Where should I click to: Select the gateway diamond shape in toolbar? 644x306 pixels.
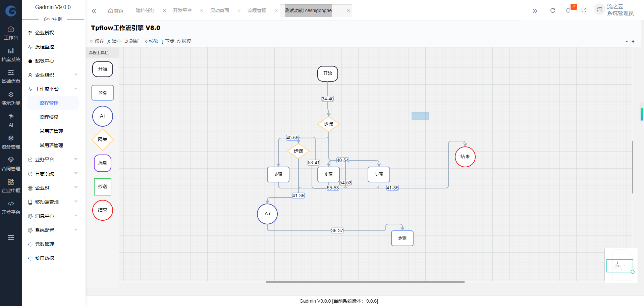pyautogui.click(x=103, y=139)
